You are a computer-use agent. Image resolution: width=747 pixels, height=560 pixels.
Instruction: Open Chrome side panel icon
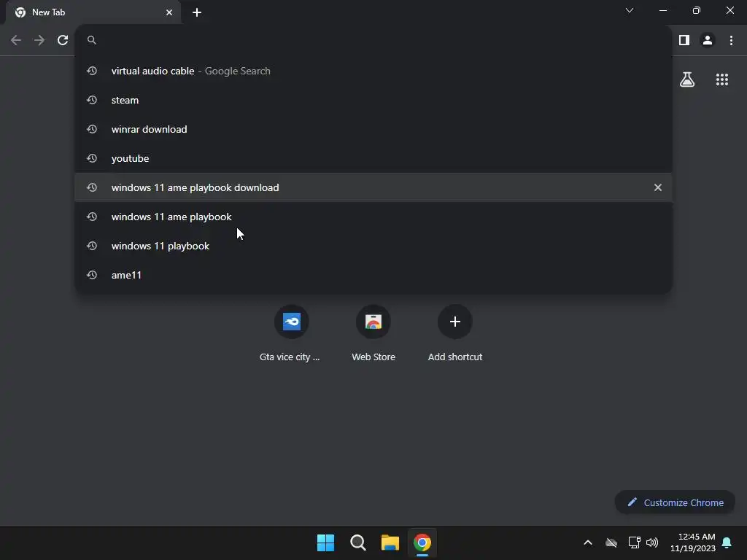(684, 41)
